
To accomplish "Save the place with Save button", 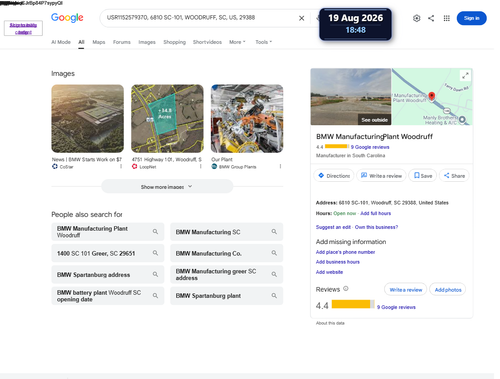I will [423, 176].
